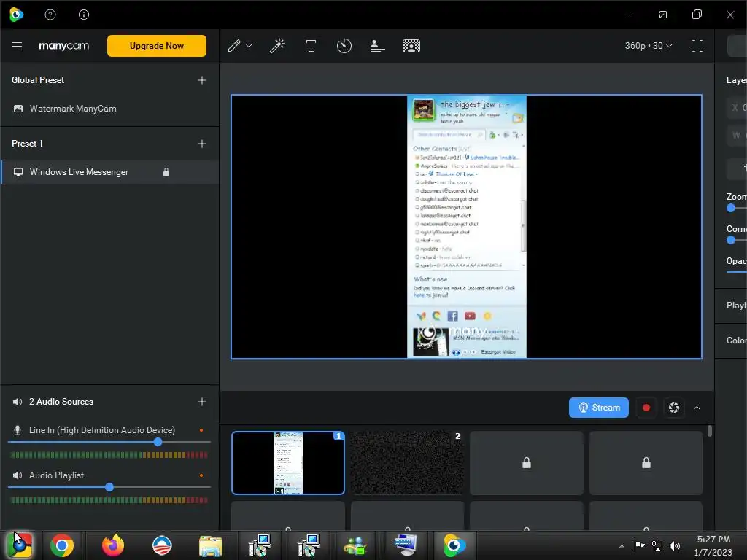747x560 pixels.
Task: Click the Global Preset heading
Action: (38, 80)
